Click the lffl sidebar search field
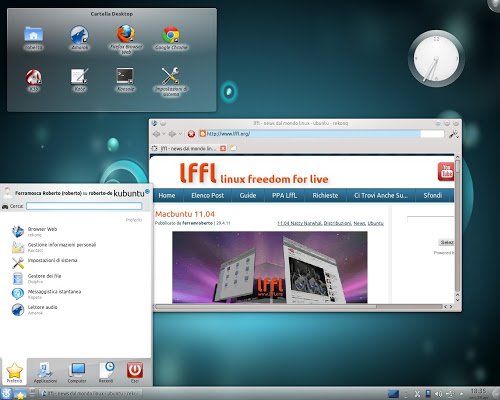 (430, 219)
